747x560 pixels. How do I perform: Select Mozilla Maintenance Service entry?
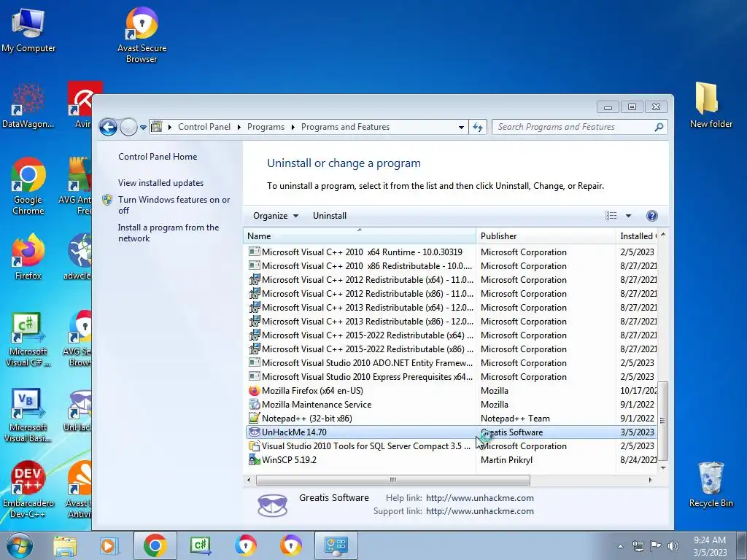(451, 405)
